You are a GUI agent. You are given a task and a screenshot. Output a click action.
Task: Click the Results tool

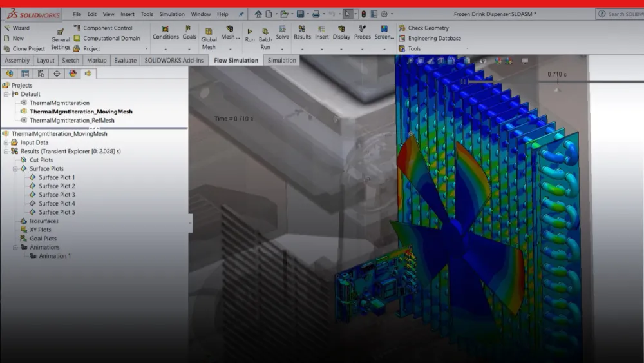pyautogui.click(x=302, y=32)
